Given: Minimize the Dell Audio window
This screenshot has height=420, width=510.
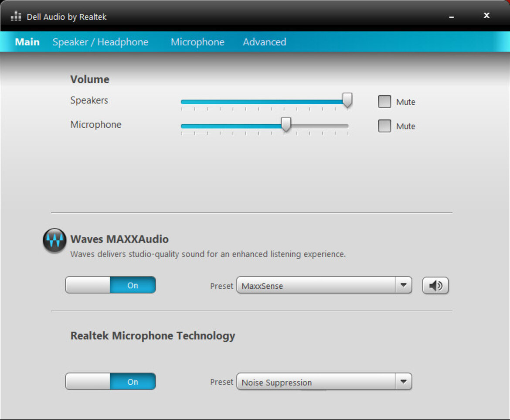Looking at the screenshot, I should point(452,17).
